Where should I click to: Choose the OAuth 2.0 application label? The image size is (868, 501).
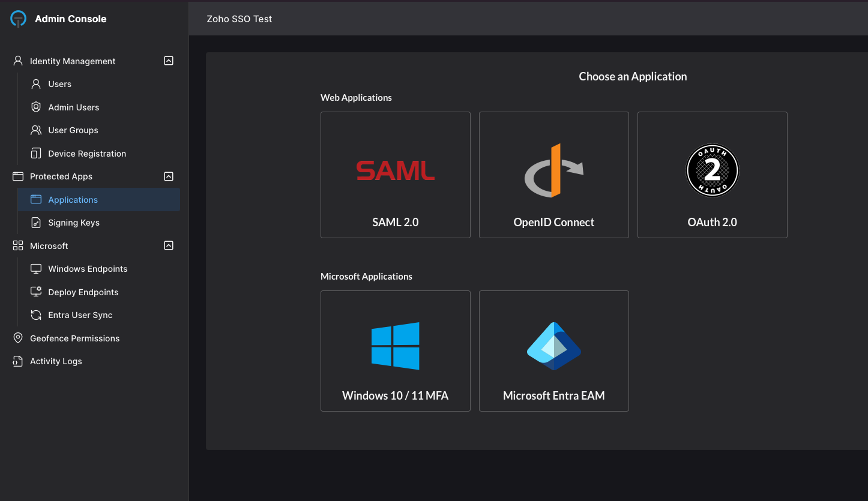point(713,222)
